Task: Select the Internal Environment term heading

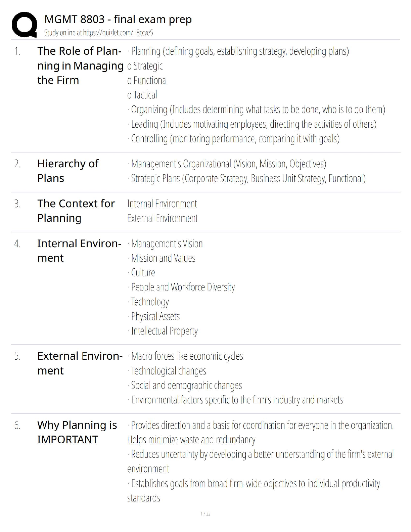Action: 79,251
